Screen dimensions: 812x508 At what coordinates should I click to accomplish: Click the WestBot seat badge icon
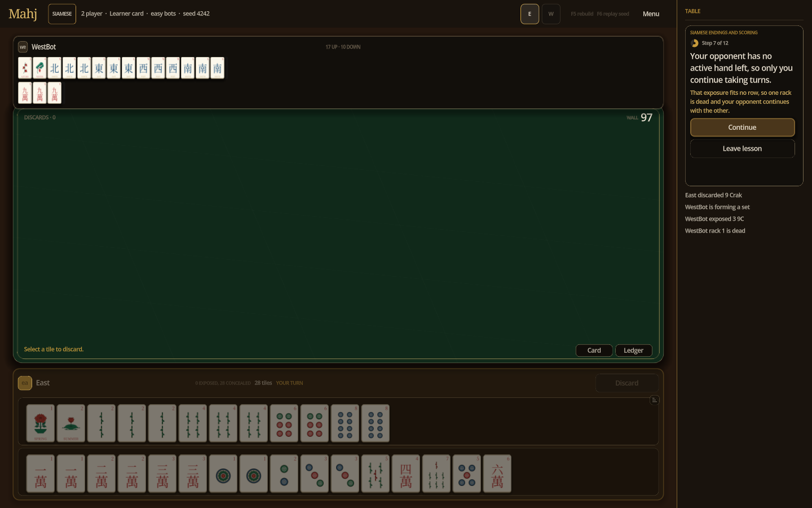23,47
